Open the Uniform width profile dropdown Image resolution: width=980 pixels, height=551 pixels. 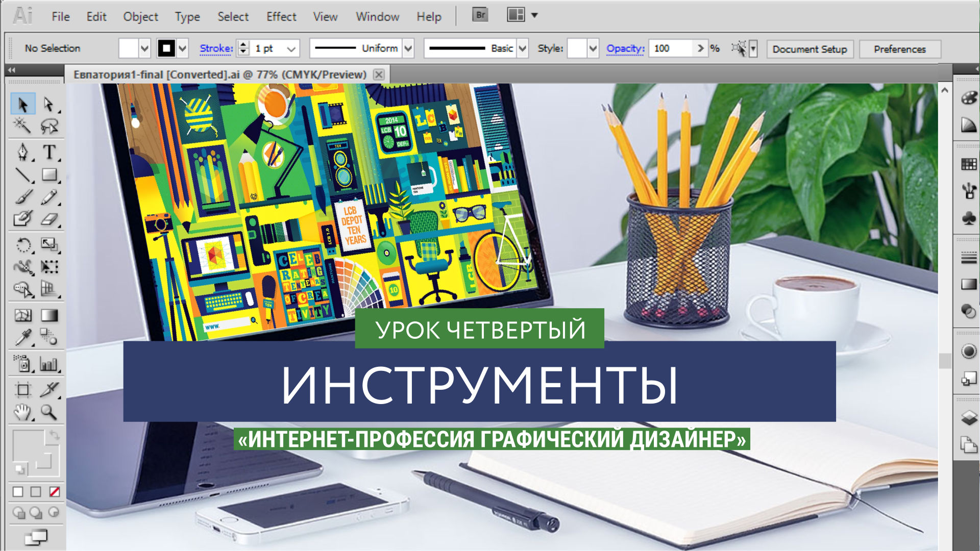click(x=408, y=48)
